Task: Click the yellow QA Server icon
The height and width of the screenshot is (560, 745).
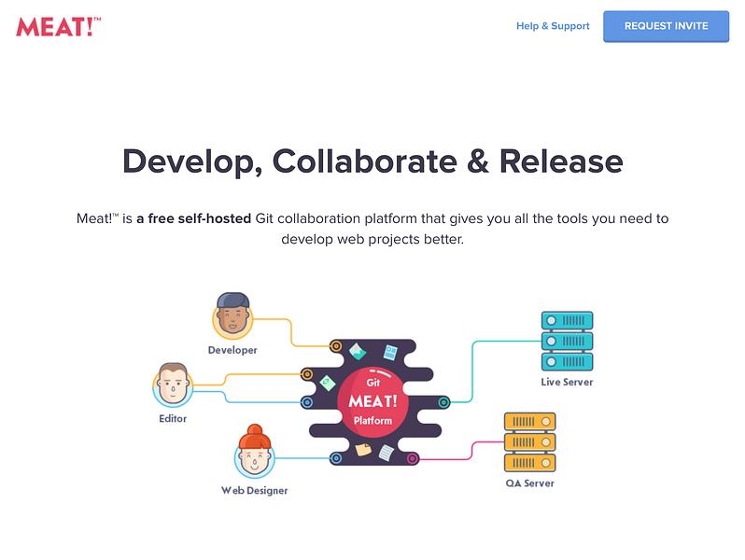Action: coord(529,442)
